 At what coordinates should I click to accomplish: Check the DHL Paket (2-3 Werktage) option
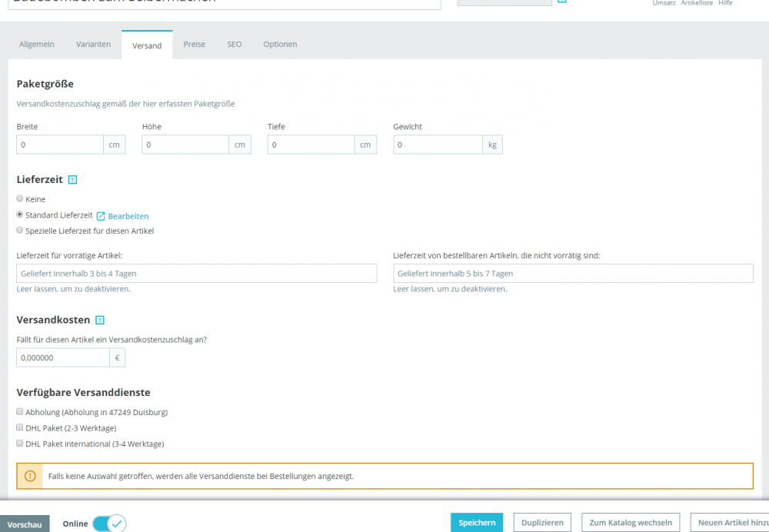pos(20,427)
